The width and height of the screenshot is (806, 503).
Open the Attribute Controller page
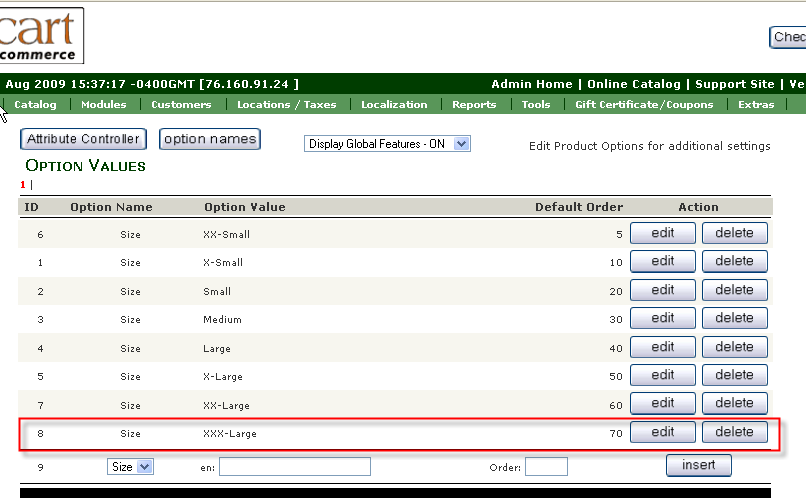tap(84, 139)
